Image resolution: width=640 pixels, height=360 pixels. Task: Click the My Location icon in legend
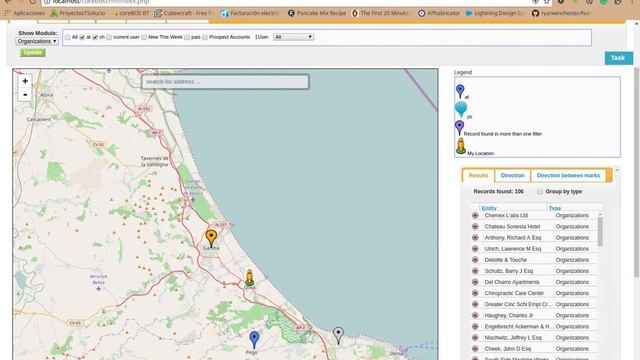(461, 146)
